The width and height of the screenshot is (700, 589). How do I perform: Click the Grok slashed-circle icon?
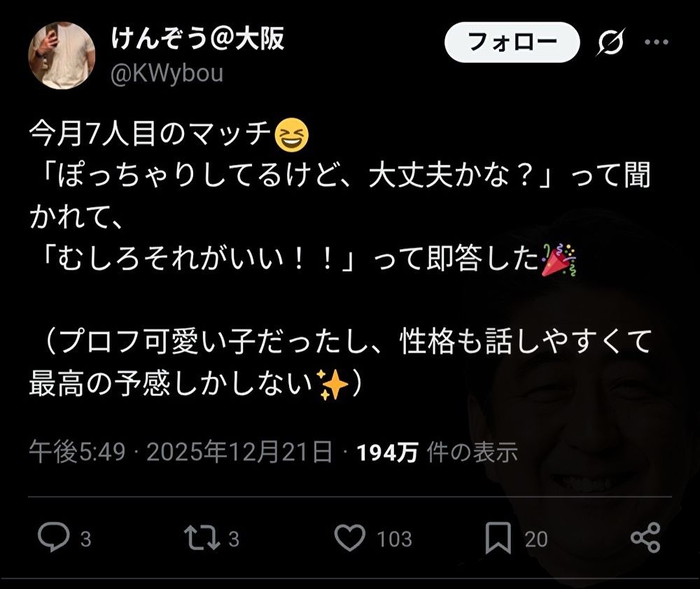[610, 42]
